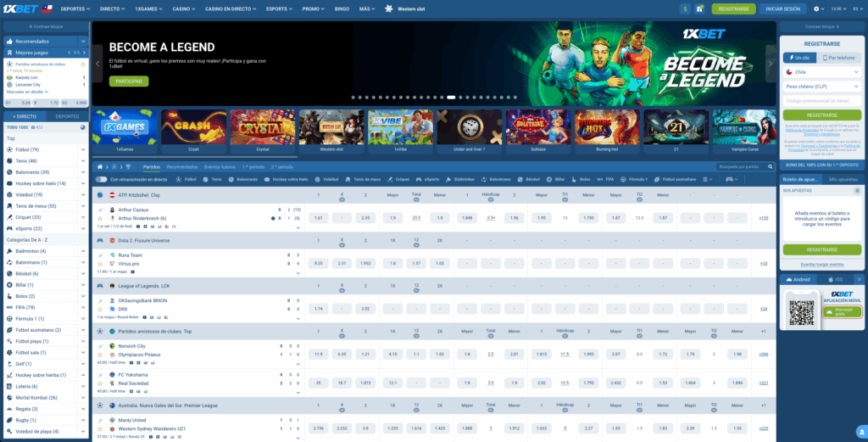The height and width of the screenshot is (442, 868).
Task: Click the home icon in breadcrumb
Action: (100, 167)
